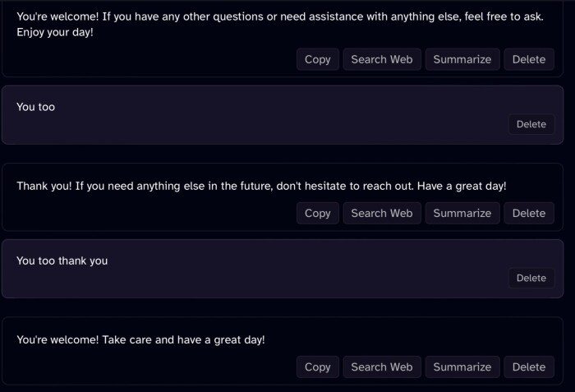
Task: Delete the "Take care and have a great day" reply
Action: coord(528,367)
